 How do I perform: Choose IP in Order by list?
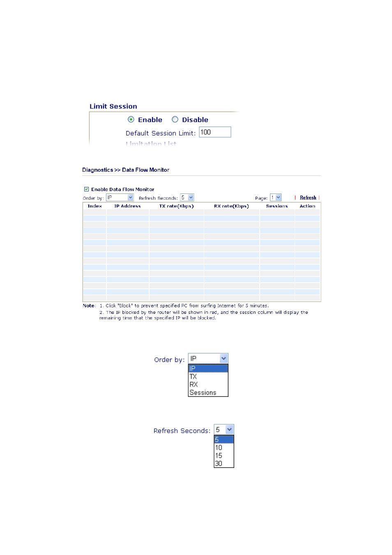pyautogui.click(x=208, y=368)
